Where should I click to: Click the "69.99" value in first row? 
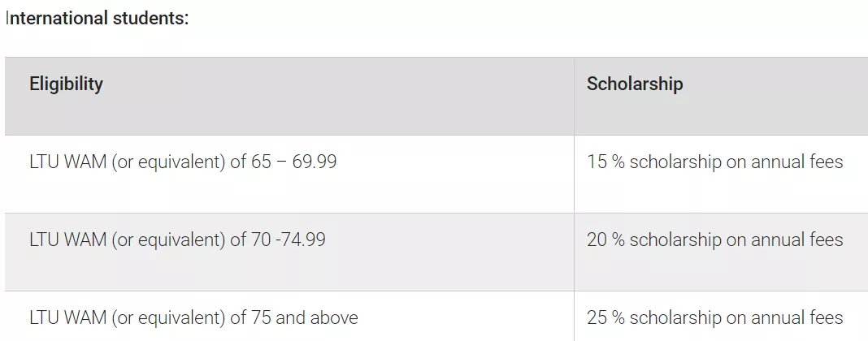[315, 162]
